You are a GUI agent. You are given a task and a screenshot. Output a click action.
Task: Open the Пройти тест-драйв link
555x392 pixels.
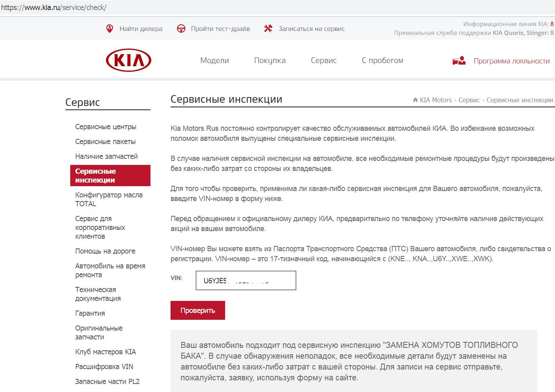pos(220,29)
